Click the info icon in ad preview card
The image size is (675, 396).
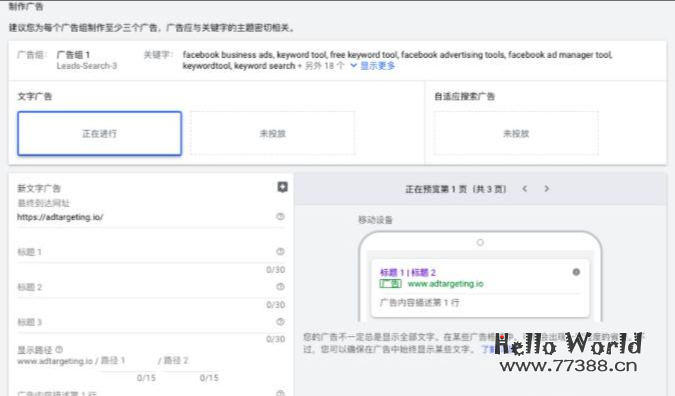pos(576,272)
